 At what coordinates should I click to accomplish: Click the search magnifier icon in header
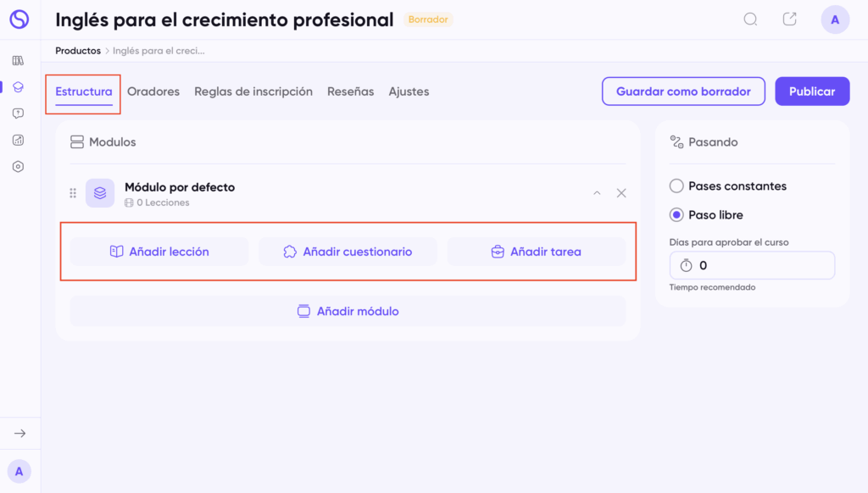[x=750, y=19]
